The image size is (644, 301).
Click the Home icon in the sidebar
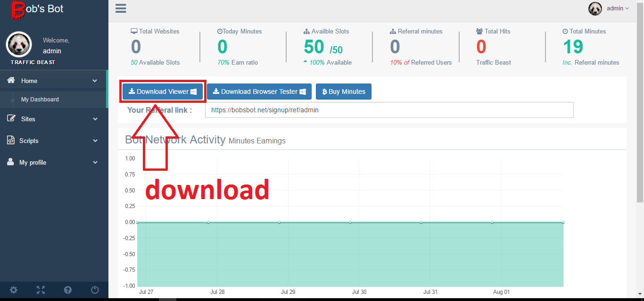click(11, 80)
